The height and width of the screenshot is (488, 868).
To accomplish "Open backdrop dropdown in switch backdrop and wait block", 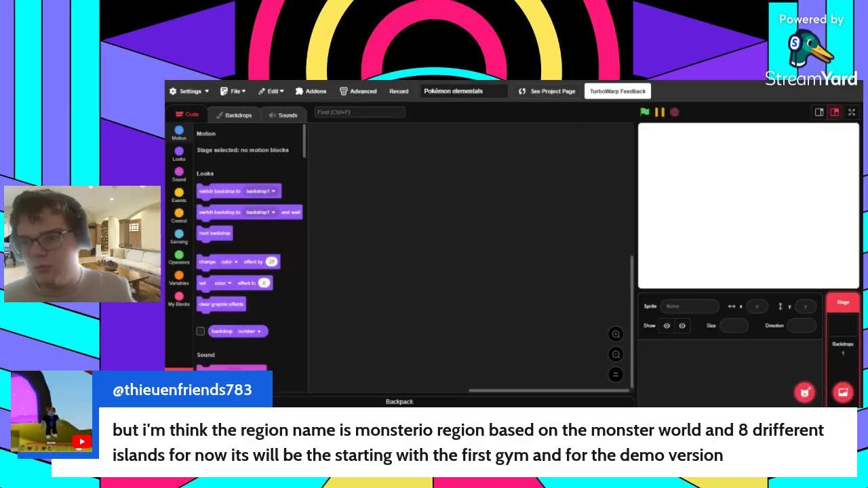I will coord(260,212).
